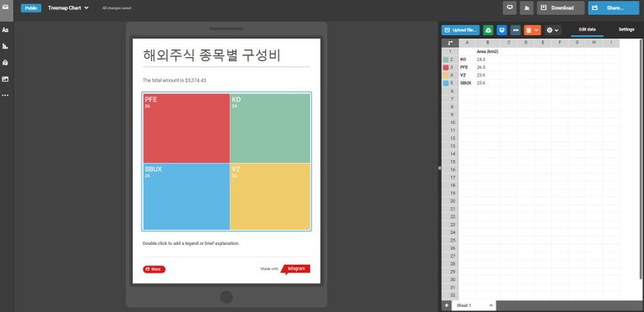The height and width of the screenshot is (312, 644).
Task: Change the red PFE row color swatch
Action: [x=446, y=67]
